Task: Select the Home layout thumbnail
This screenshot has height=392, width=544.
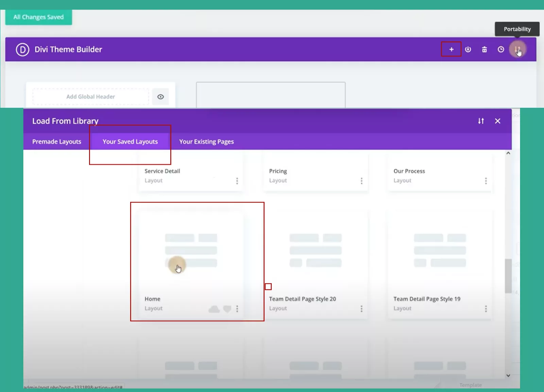Action: point(191,251)
